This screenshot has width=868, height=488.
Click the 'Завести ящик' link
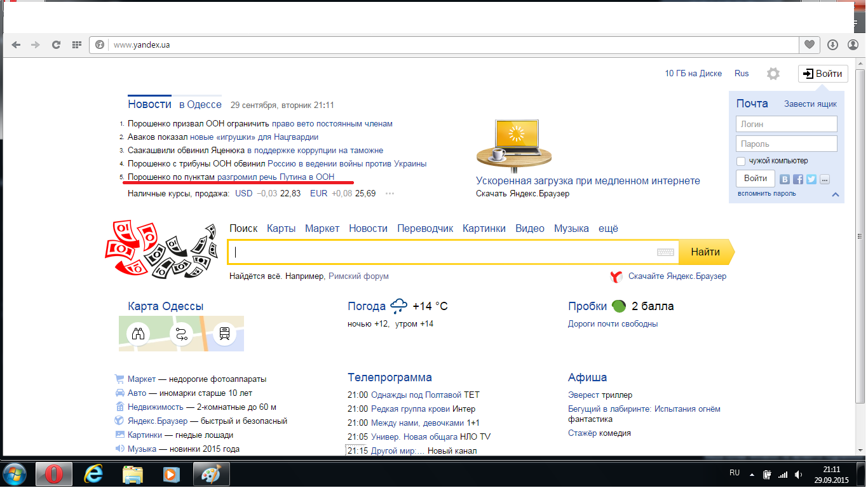pyautogui.click(x=810, y=104)
